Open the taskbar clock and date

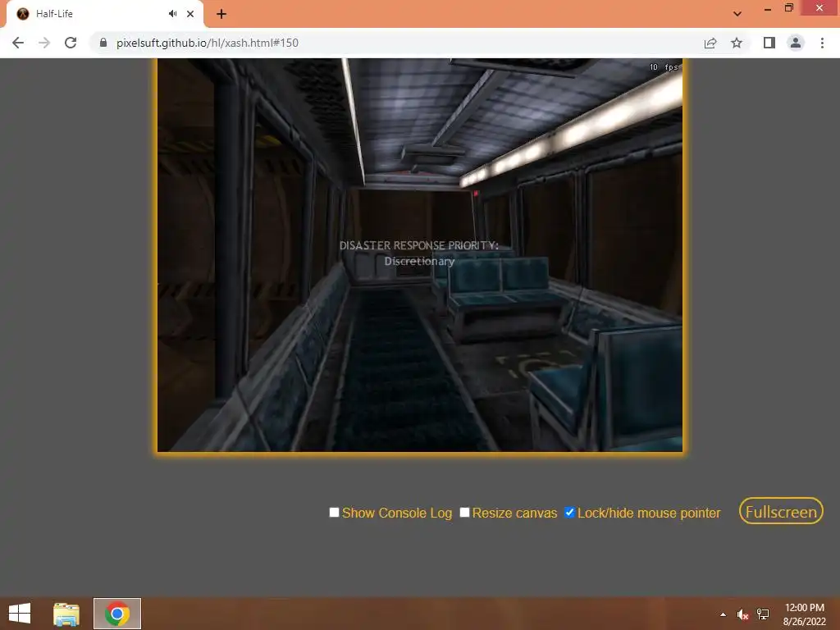point(805,614)
